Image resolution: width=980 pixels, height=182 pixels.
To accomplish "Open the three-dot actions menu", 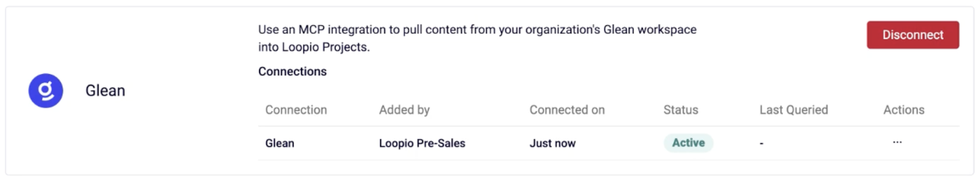I will [x=897, y=142].
